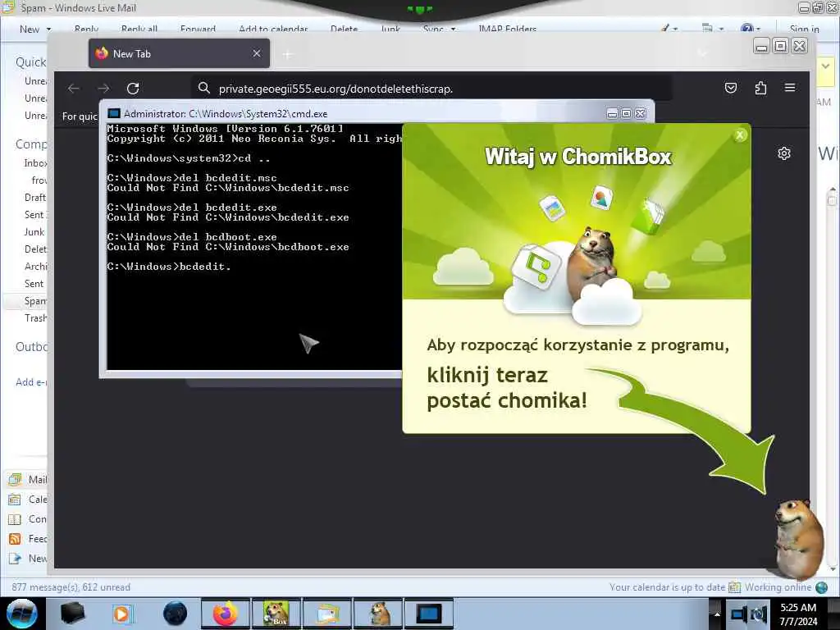Click Forward in Live Mail toolbar
Image resolution: width=840 pixels, height=630 pixels.
click(x=199, y=29)
